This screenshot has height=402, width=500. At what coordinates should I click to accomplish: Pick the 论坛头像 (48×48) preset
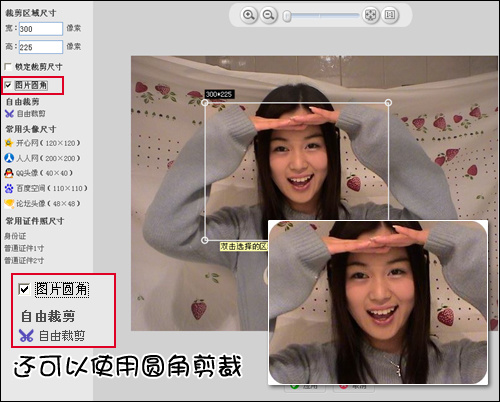click(x=42, y=203)
